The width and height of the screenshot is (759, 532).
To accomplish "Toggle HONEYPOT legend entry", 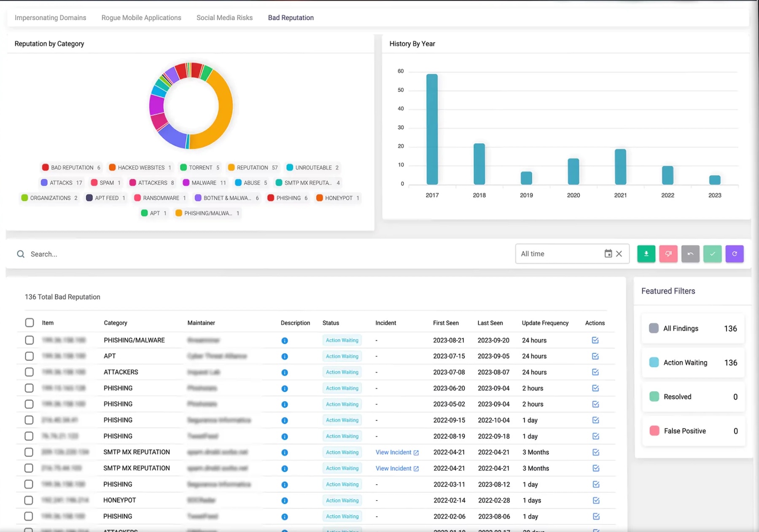I will point(338,198).
